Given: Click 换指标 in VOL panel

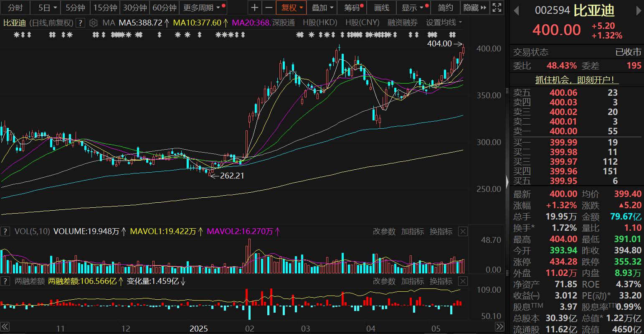Looking at the screenshot, I should tap(441, 231).
